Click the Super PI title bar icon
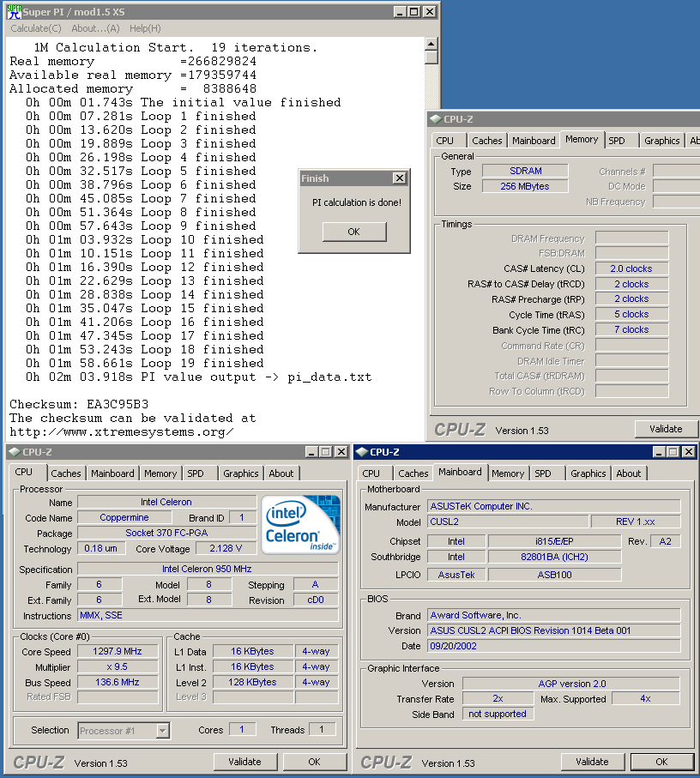 tap(15, 12)
